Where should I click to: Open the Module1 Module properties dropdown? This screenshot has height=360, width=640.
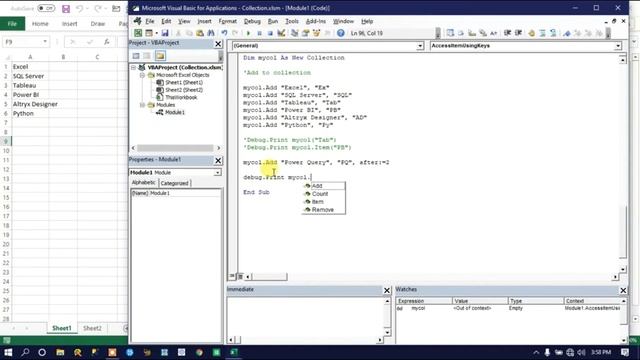tap(217, 173)
